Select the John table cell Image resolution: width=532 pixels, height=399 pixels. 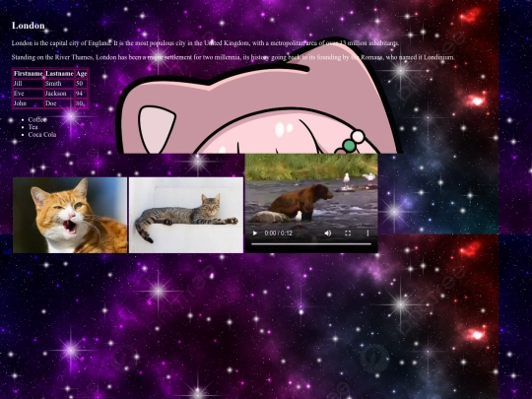(x=29, y=103)
